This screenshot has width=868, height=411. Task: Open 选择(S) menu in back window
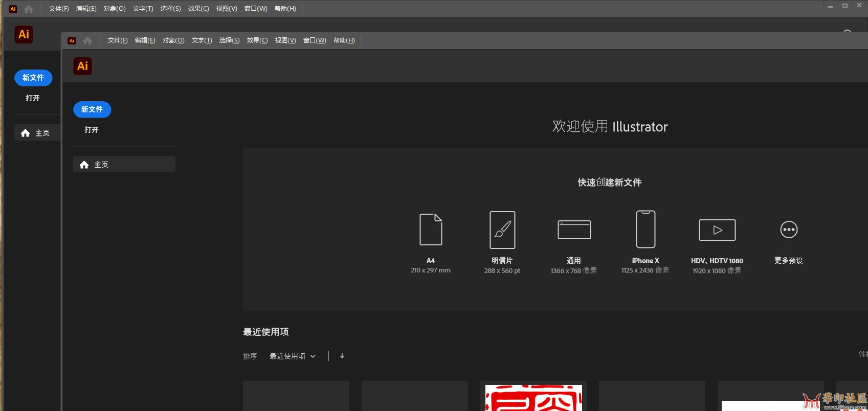click(x=170, y=9)
